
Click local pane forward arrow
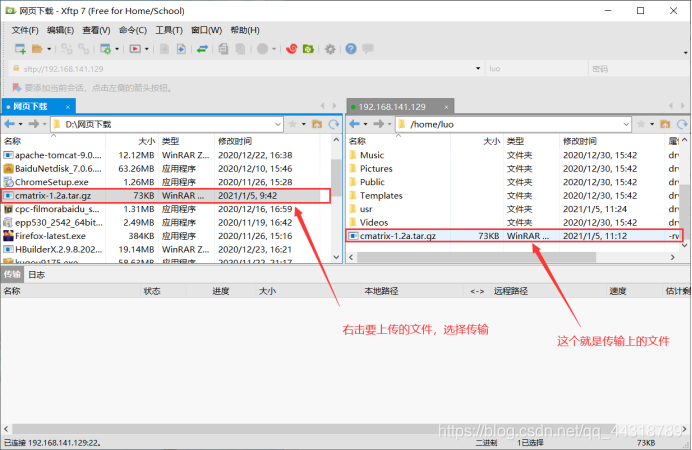pyautogui.click(x=34, y=124)
